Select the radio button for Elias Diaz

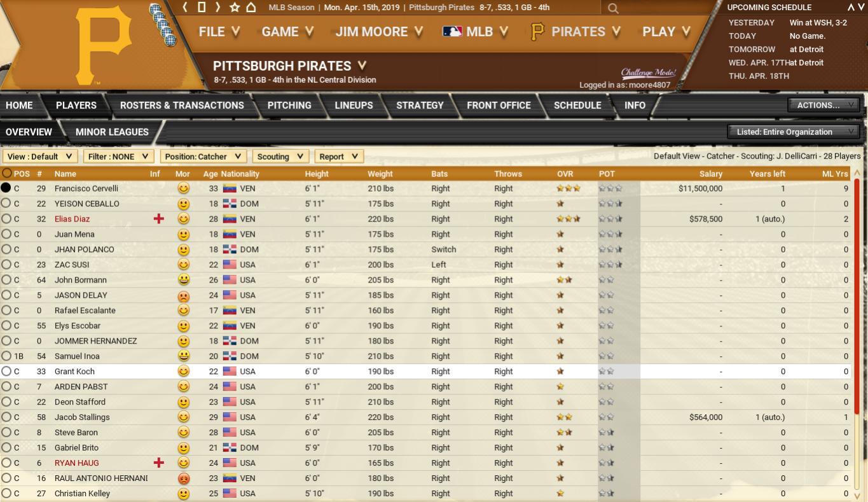6,219
